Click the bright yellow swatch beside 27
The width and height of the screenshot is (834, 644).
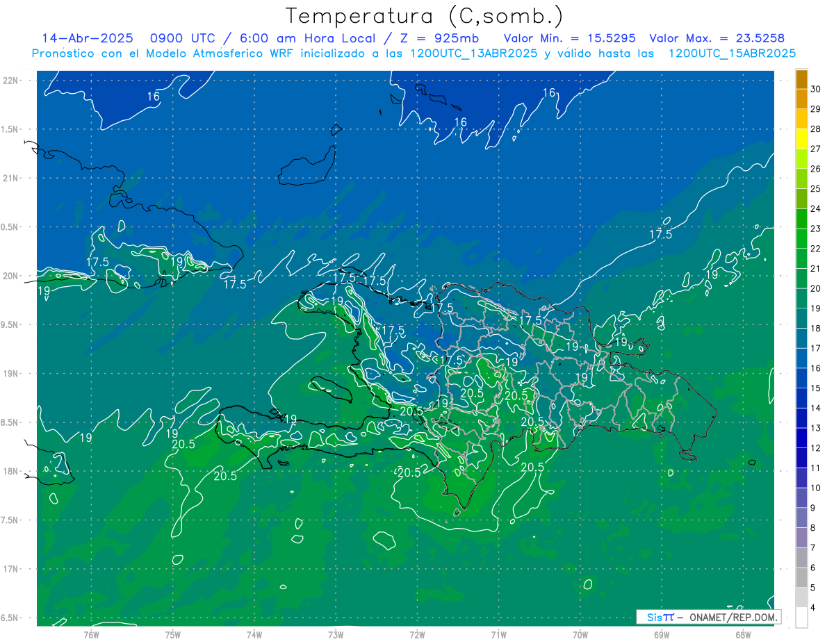click(x=801, y=139)
